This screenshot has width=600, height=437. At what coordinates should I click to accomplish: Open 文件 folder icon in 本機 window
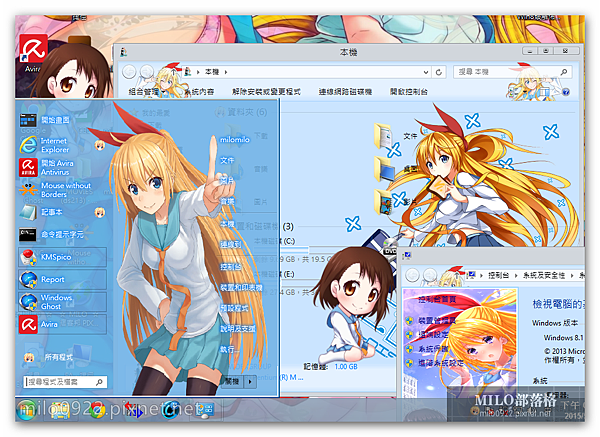point(383,136)
